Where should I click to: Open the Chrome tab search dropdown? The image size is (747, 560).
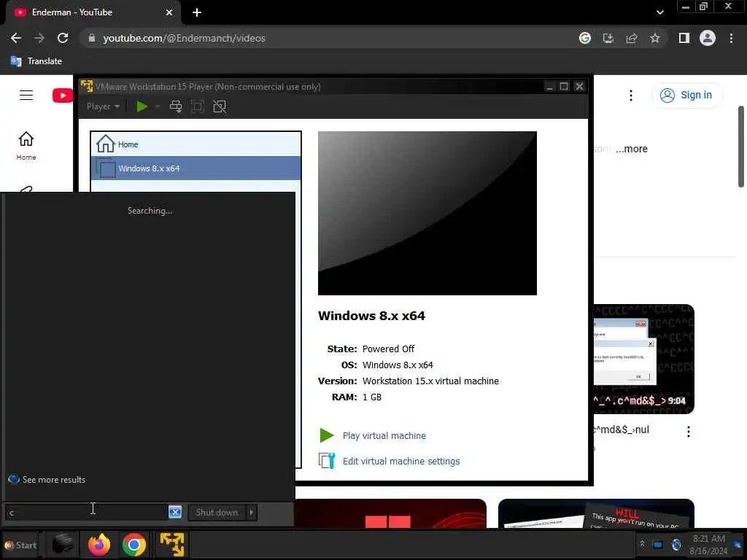pyautogui.click(x=659, y=12)
